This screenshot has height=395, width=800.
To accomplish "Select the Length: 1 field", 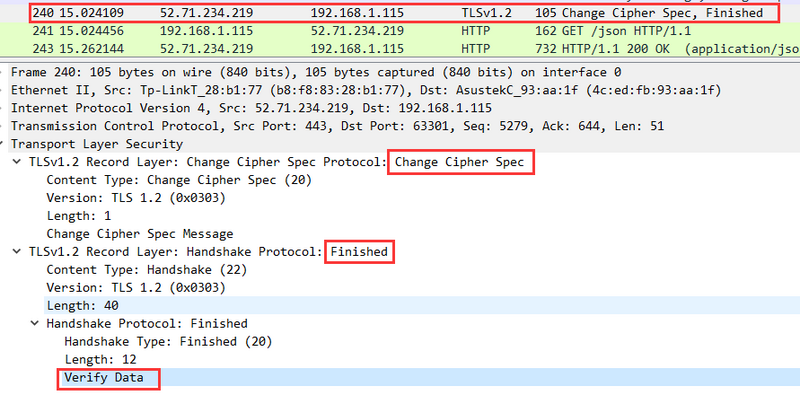I will click(79, 216).
